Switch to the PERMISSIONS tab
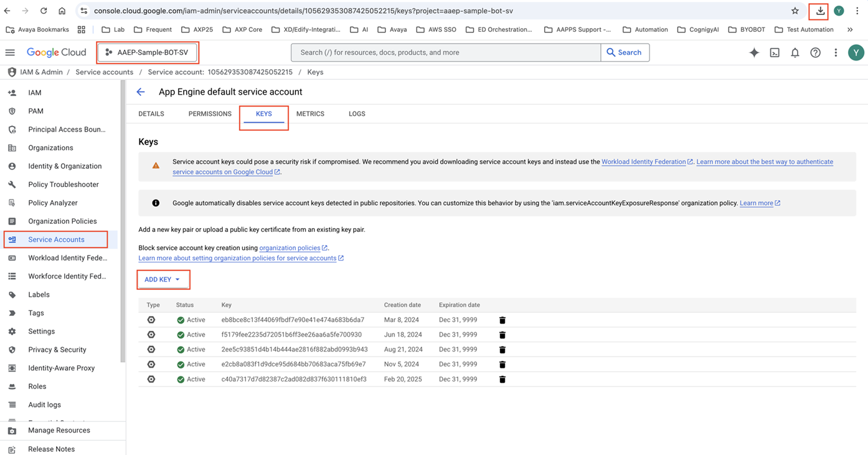The width and height of the screenshot is (868, 455). (210, 114)
